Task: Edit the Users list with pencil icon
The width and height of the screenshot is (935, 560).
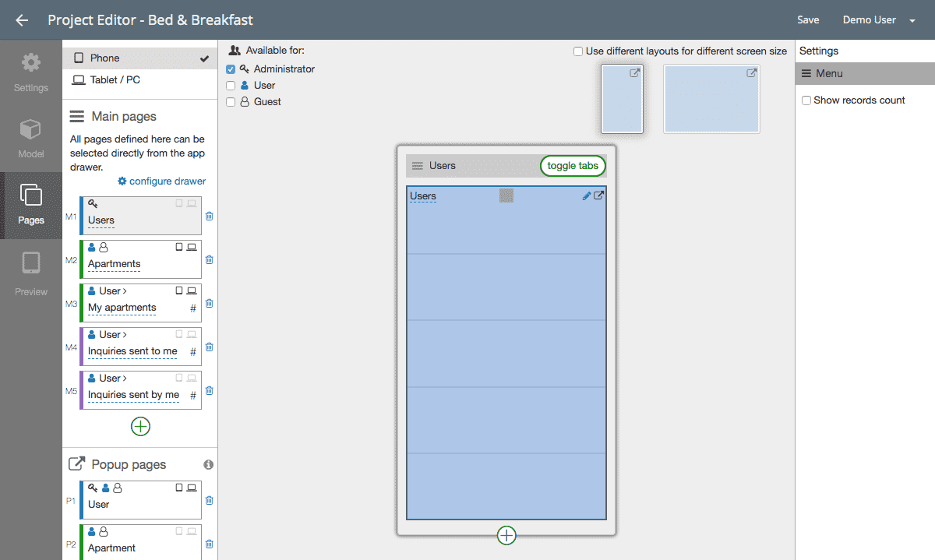Action: (x=587, y=196)
